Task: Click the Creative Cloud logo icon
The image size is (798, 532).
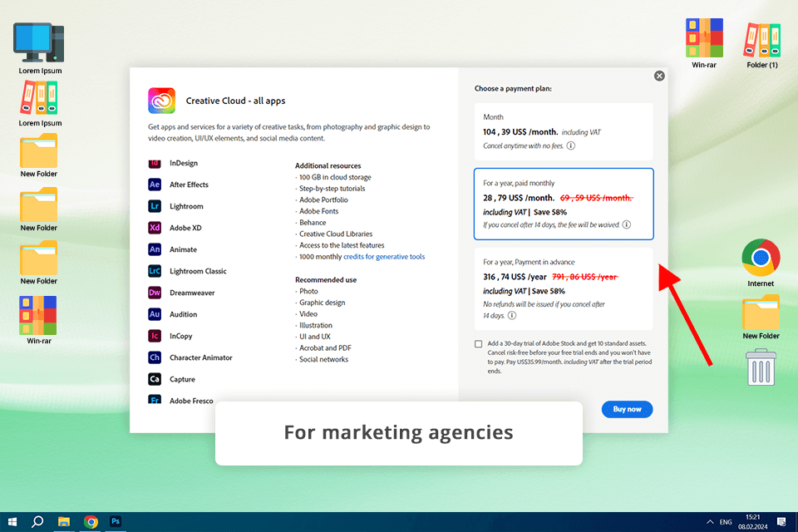Action: coord(162,101)
